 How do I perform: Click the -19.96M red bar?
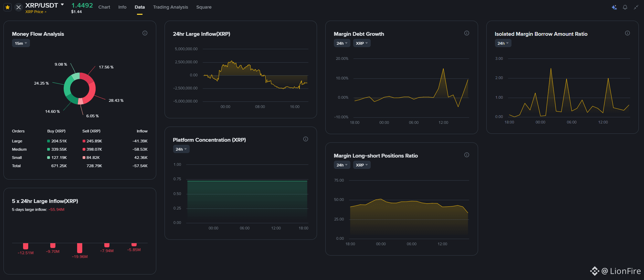pyautogui.click(x=80, y=248)
